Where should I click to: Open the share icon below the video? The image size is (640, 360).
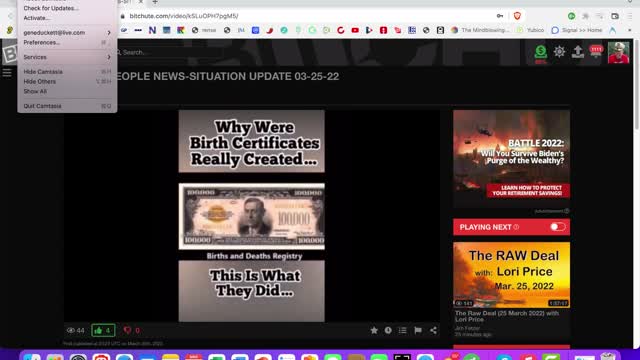433,330
